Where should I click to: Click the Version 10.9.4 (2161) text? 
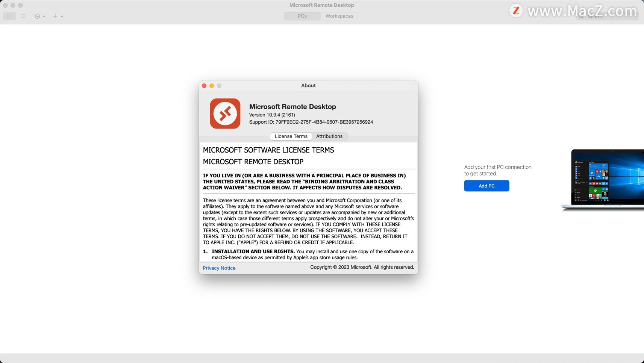tap(272, 115)
